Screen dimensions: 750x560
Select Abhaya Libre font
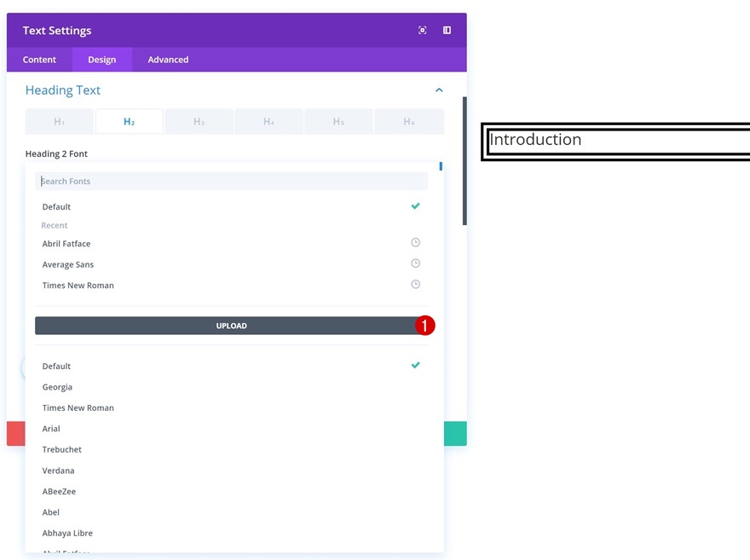coord(232,533)
